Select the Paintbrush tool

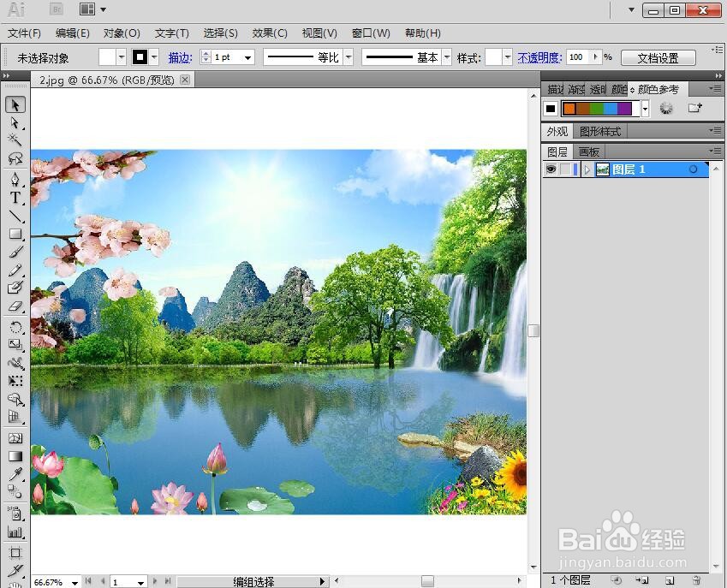point(15,252)
